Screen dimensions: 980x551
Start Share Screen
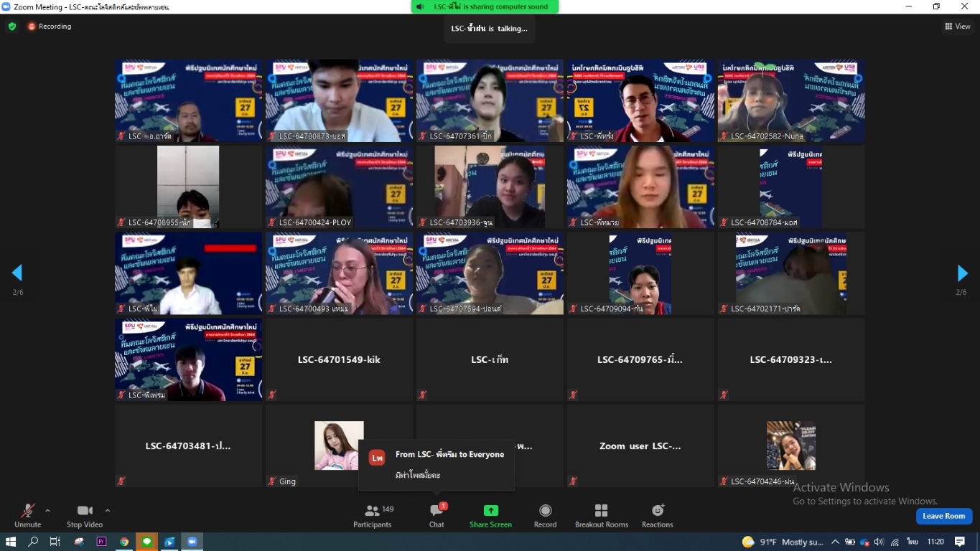pos(490,515)
